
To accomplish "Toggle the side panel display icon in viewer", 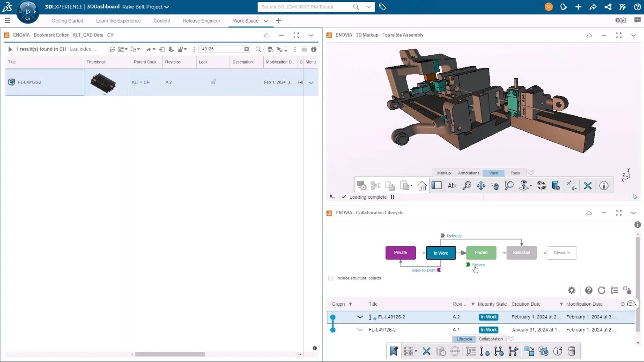I will coord(437,186).
